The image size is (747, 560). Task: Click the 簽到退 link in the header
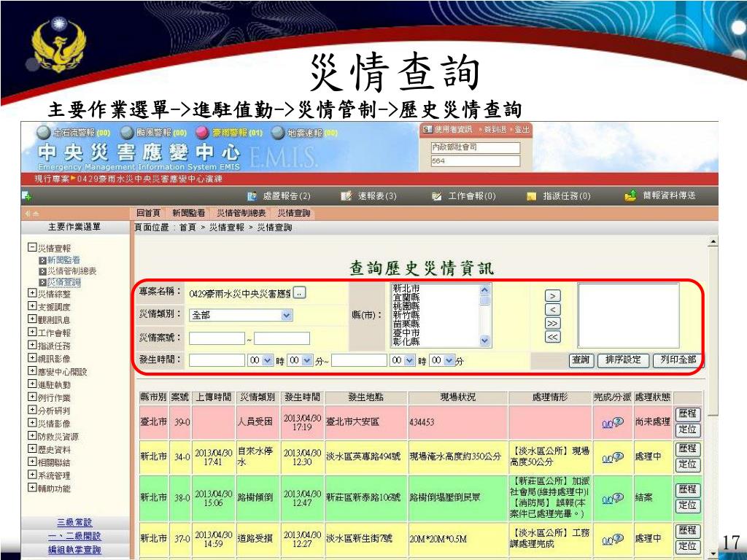(x=495, y=130)
